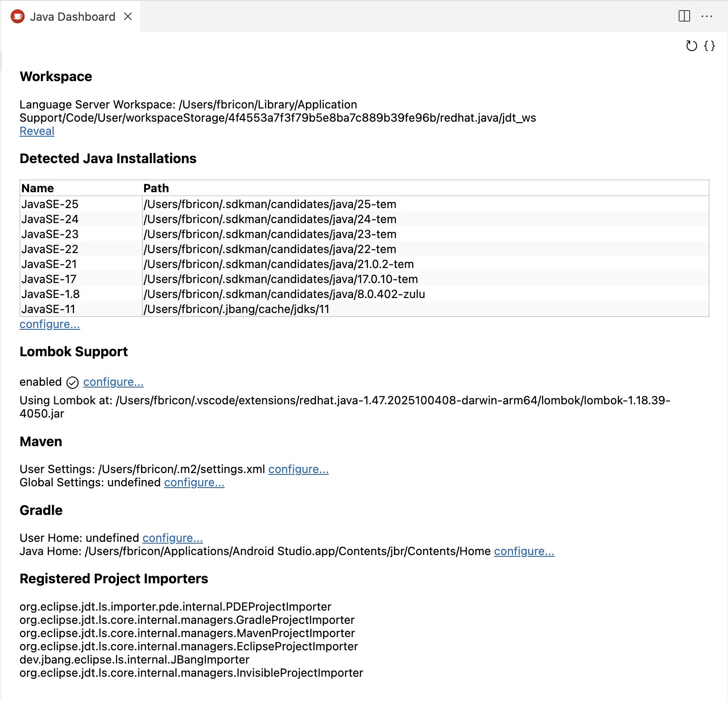Click the InvisibleProjectImporter entry
Screen dimensions: 728x701
pos(191,673)
